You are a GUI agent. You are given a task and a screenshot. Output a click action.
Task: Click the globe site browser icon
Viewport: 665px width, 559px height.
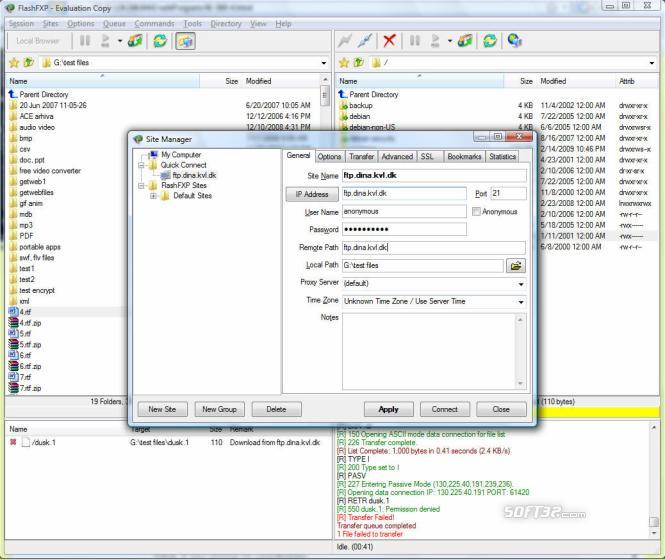[x=514, y=41]
